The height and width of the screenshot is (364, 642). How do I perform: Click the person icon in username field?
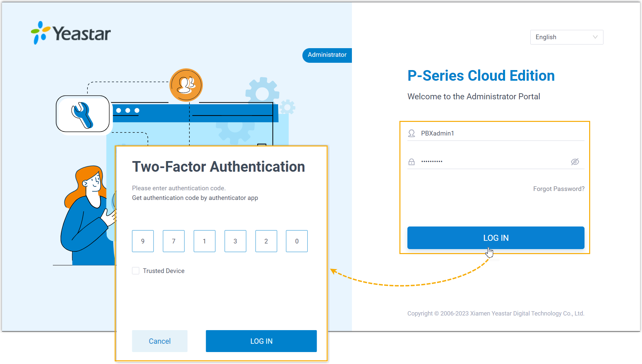tap(411, 133)
